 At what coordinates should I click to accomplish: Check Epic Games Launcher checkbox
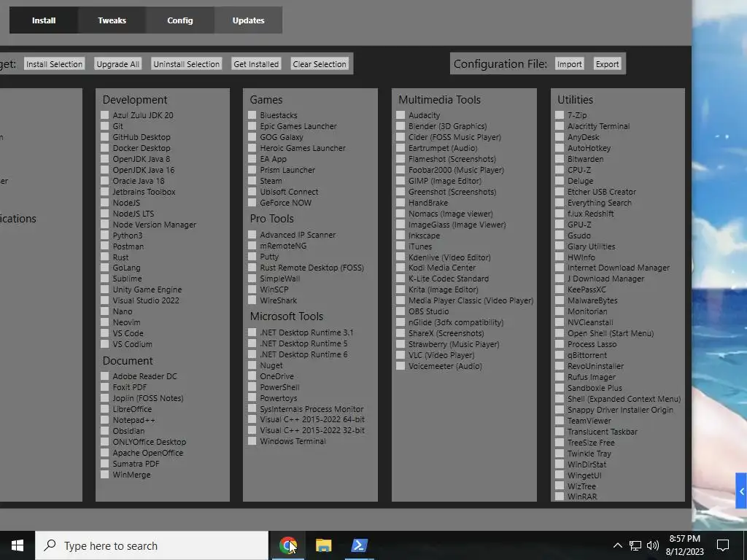(252, 125)
